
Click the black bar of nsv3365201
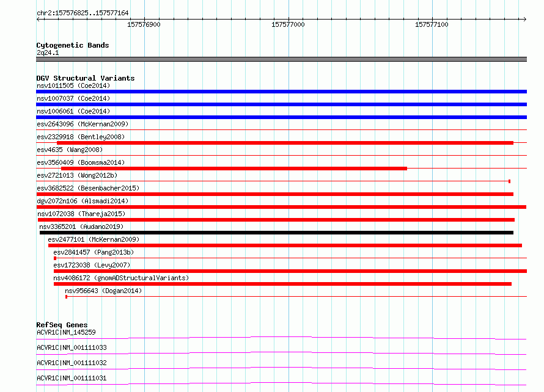coord(276,233)
